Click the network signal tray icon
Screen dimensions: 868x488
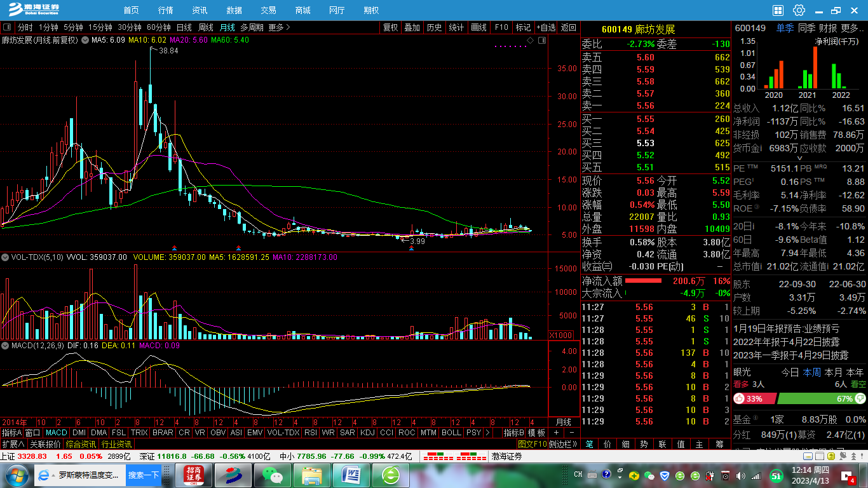coord(757,475)
